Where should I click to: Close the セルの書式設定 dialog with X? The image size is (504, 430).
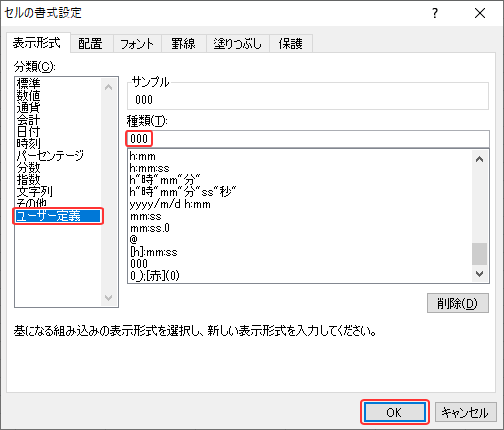[480, 13]
